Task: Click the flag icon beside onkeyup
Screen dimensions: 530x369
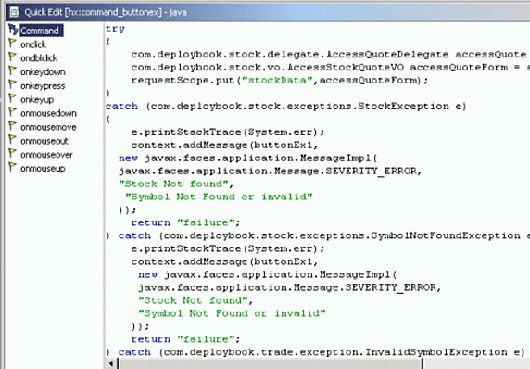Action: point(13,99)
